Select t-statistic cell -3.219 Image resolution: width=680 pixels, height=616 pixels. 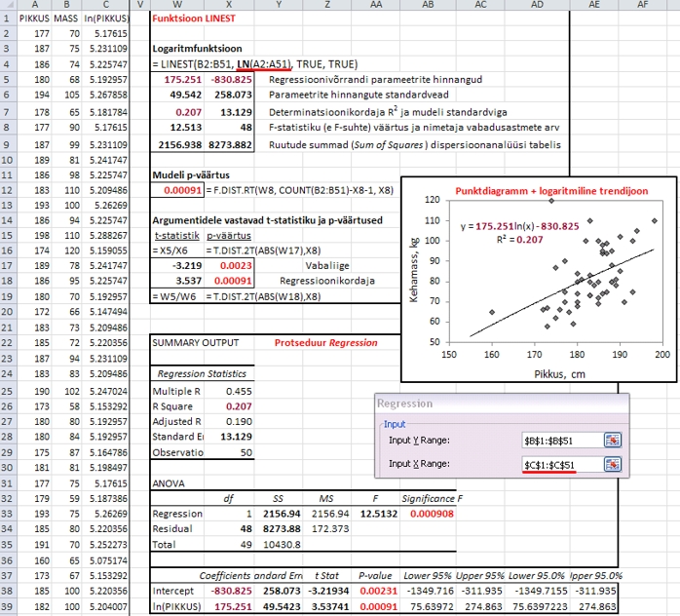point(177,265)
